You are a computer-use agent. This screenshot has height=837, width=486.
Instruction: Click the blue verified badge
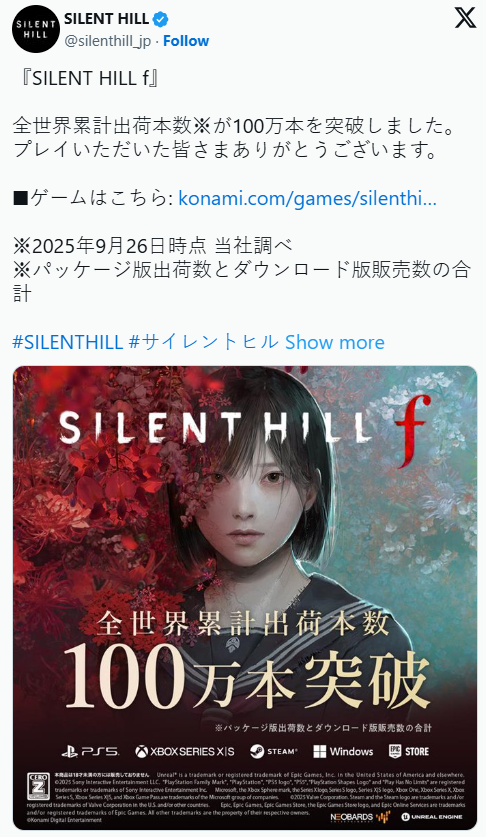[160, 20]
